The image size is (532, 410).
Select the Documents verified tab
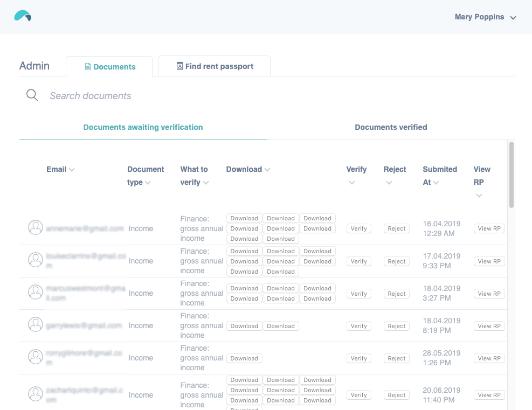[391, 127]
